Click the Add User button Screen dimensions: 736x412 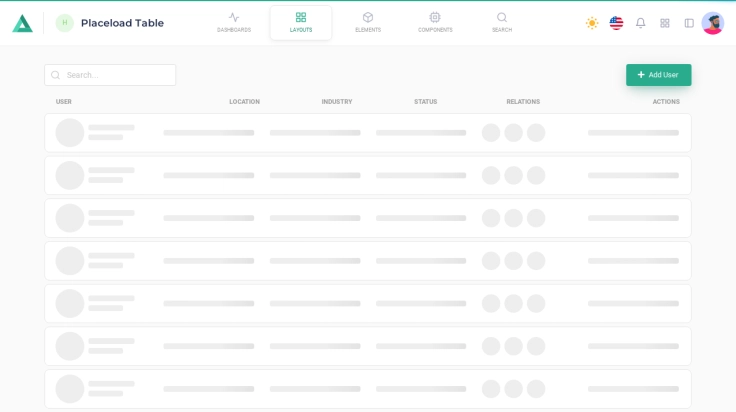(658, 75)
